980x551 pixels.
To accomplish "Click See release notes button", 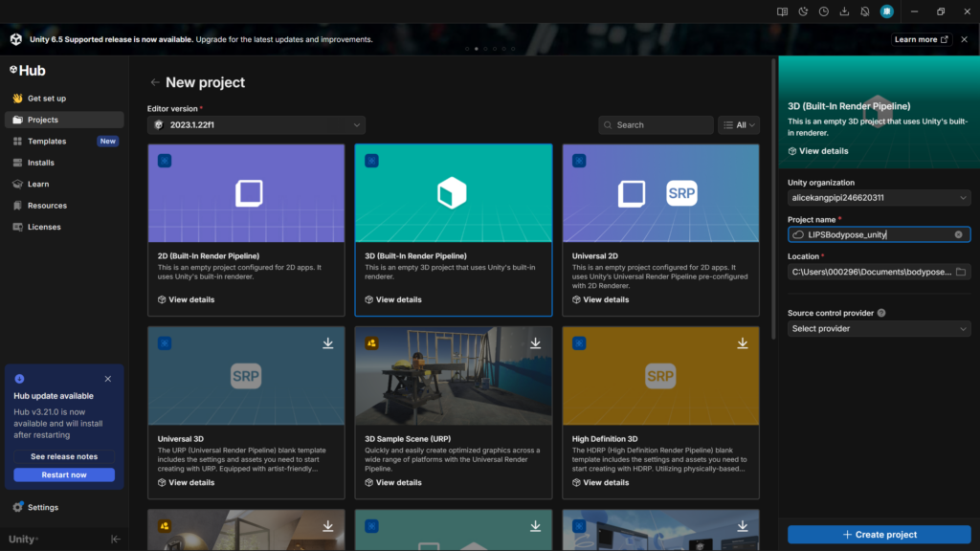I will tap(64, 456).
